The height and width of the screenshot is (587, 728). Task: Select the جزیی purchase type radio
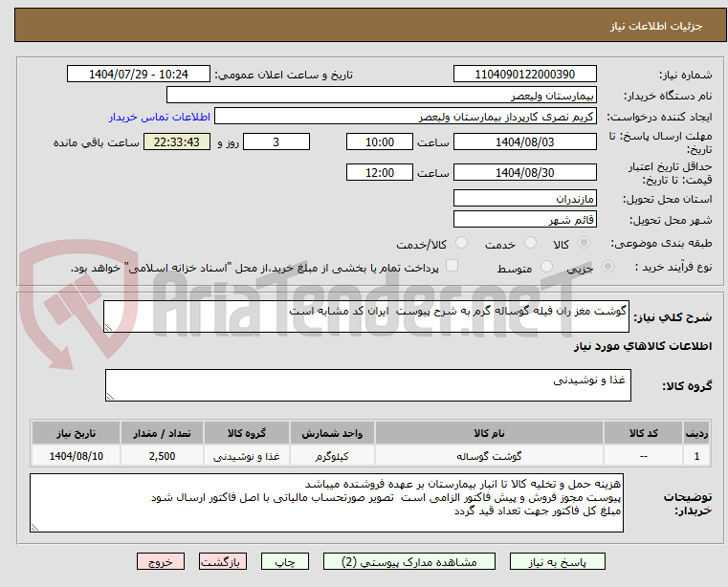pos(607,267)
